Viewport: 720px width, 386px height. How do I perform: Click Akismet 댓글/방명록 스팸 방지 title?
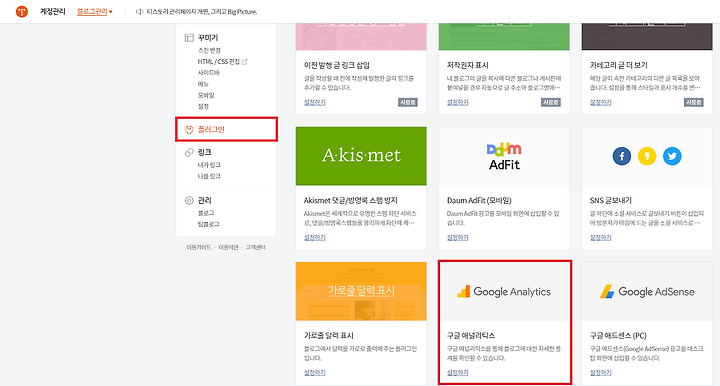pos(350,201)
